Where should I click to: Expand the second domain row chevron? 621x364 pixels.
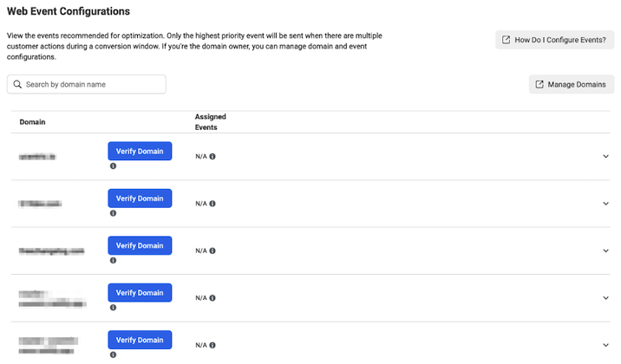tap(605, 204)
